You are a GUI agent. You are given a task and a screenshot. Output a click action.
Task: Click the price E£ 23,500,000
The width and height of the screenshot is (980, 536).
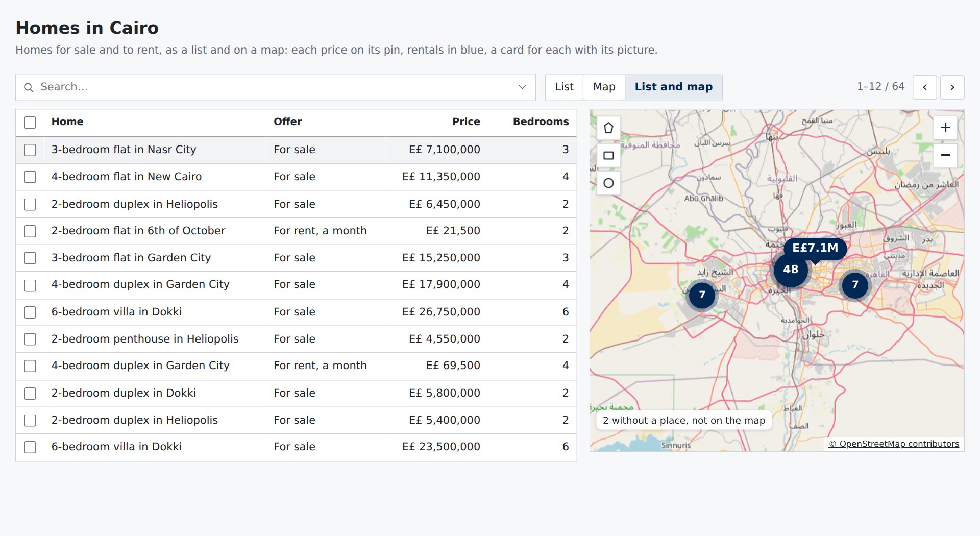tap(441, 447)
